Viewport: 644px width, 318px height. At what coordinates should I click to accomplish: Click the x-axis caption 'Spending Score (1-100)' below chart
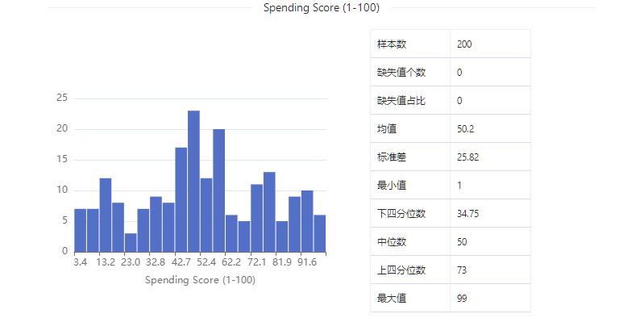coord(200,280)
